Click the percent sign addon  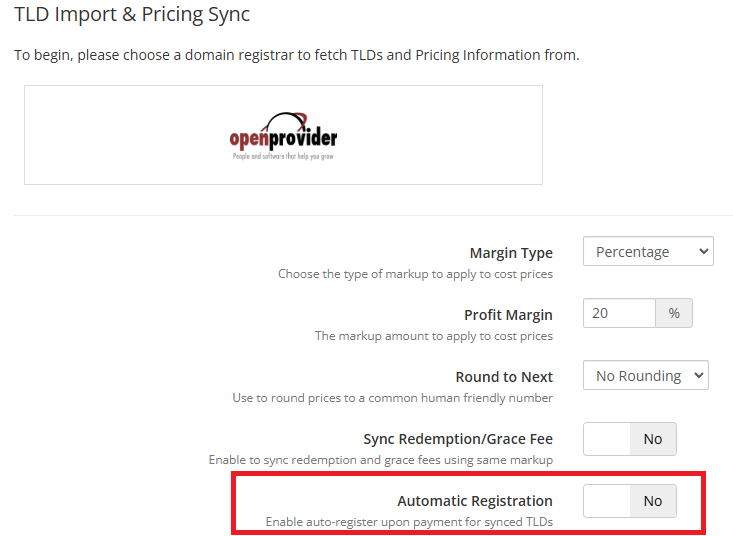[x=674, y=313]
